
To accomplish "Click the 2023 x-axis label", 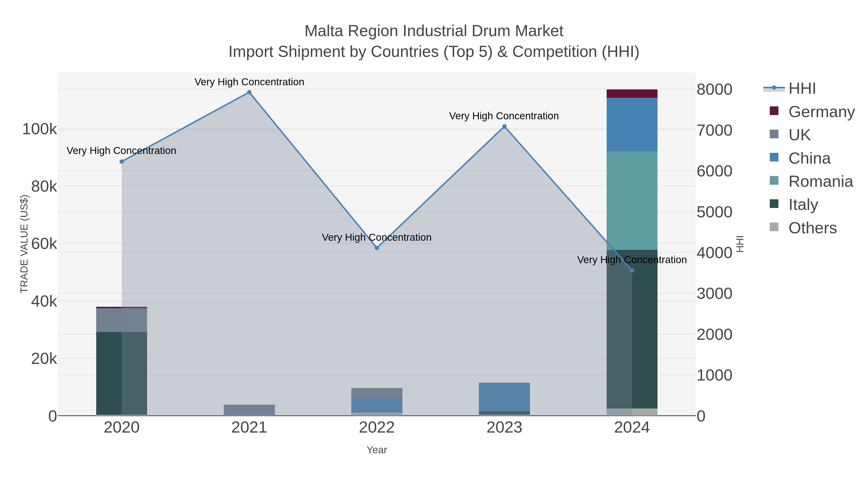I will pyautogui.click(x=504, y=428).
